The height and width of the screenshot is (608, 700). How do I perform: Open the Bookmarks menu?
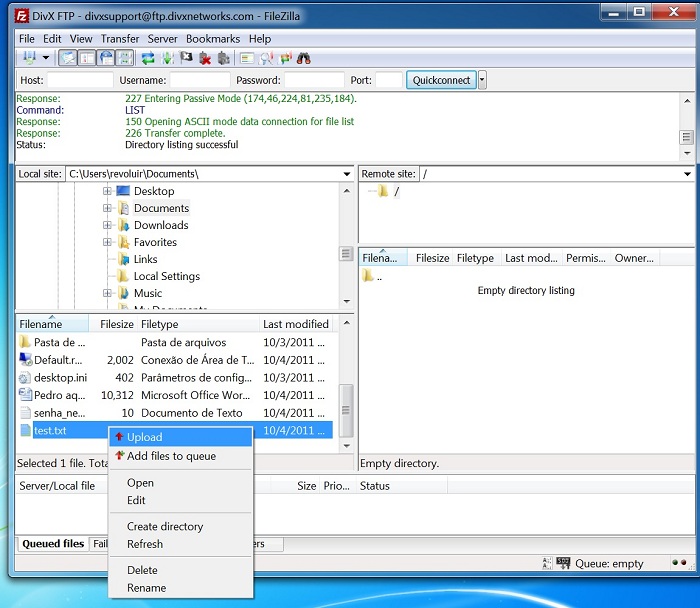point(212,39)
